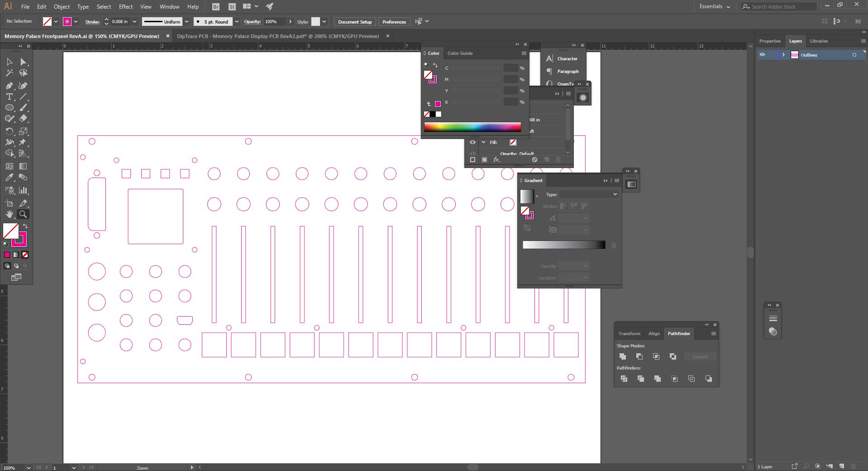
Task: Select the Pen tool
Action: [x=10, y=86]
